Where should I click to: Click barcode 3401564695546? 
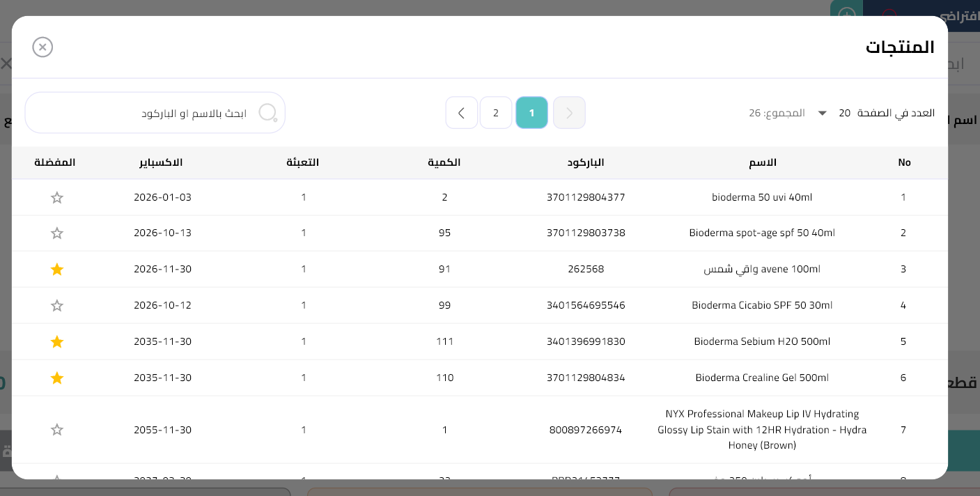point(586,305)
